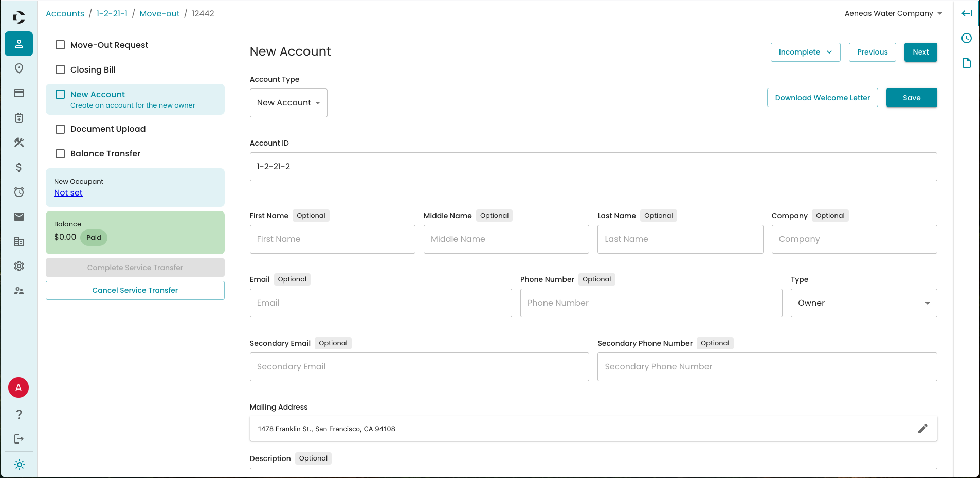Viewport: 980px width, 478px height.
Task: Click the credit card billing sidebar icon
Action: click(19, 93)
